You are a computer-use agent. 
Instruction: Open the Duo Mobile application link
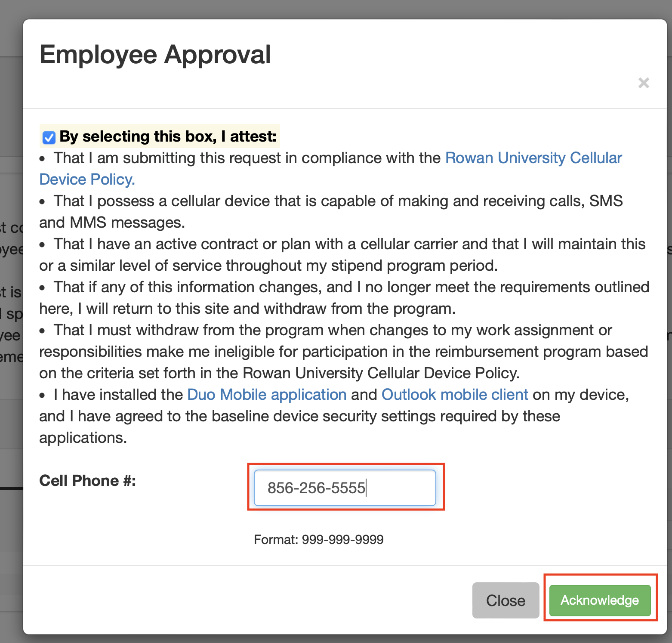coord(267,395)
